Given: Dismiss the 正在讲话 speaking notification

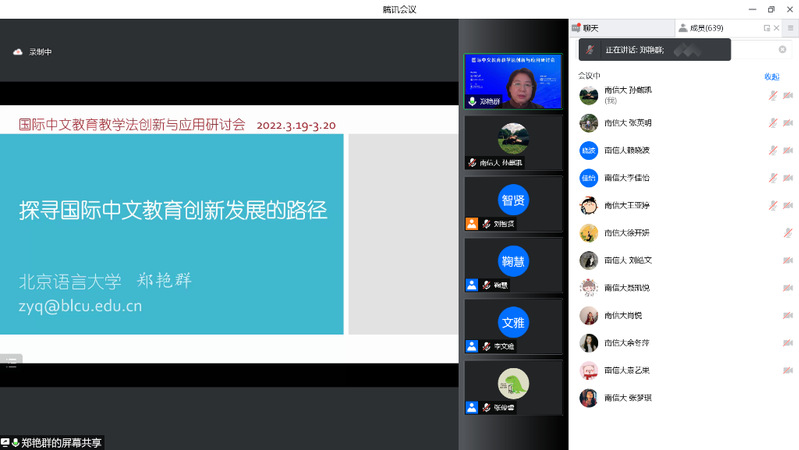Looking at the screenshot, I should pyautogui.click(x=782, y=49).
